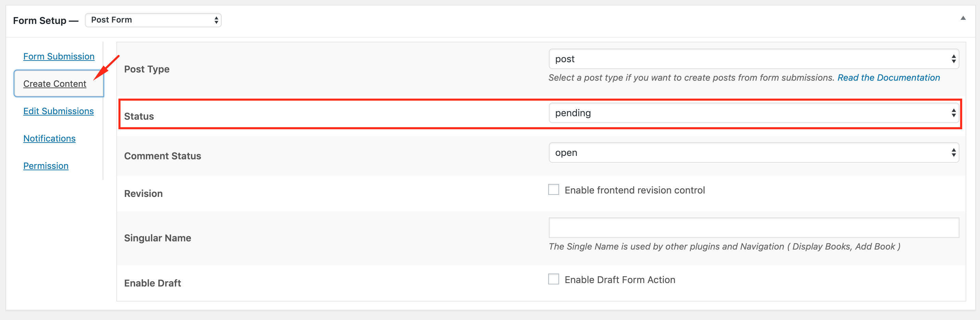Click the Comment Status stepper arrows
Viewport: 980px width, 320px height.
click(x=953, y=152)
